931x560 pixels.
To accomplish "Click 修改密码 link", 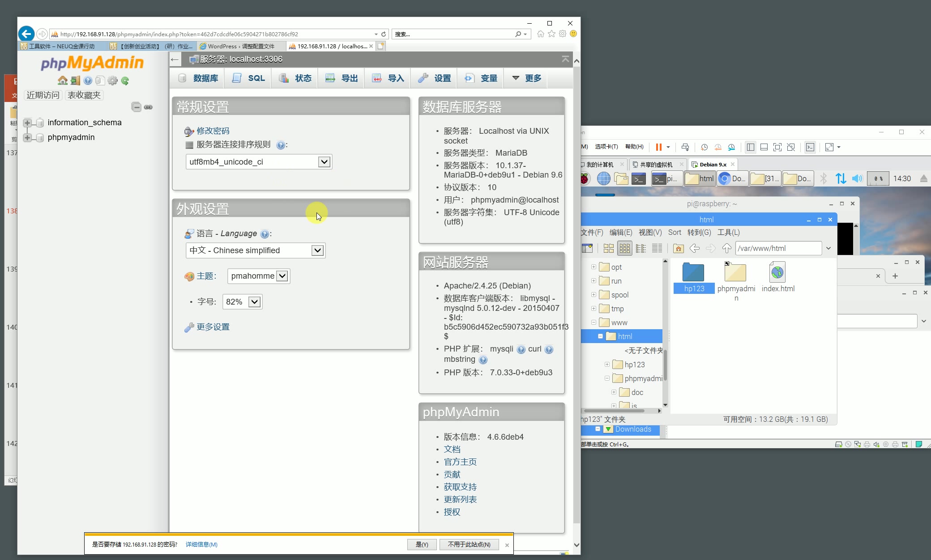I will (213, 130).
